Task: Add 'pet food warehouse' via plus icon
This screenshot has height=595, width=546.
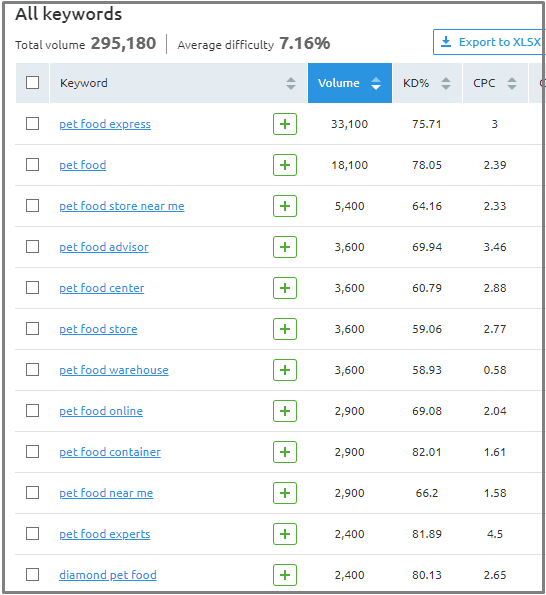Action: tap(285, 370)
